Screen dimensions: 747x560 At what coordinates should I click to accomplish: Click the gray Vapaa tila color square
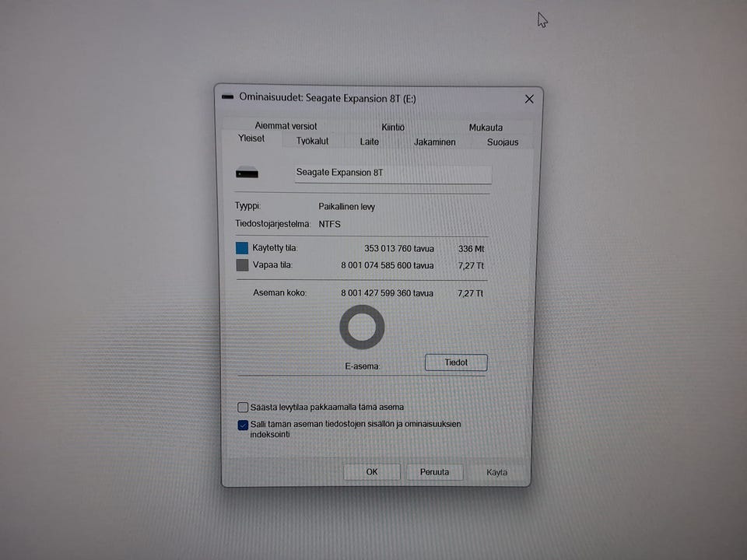coord(242,265)
